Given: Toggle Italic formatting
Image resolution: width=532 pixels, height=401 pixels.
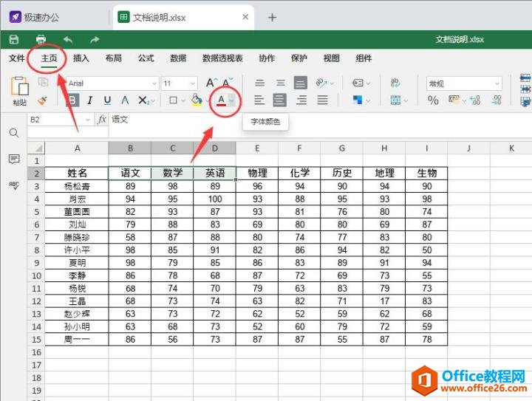Looking at the screenshot, I should tap(90, 100).
